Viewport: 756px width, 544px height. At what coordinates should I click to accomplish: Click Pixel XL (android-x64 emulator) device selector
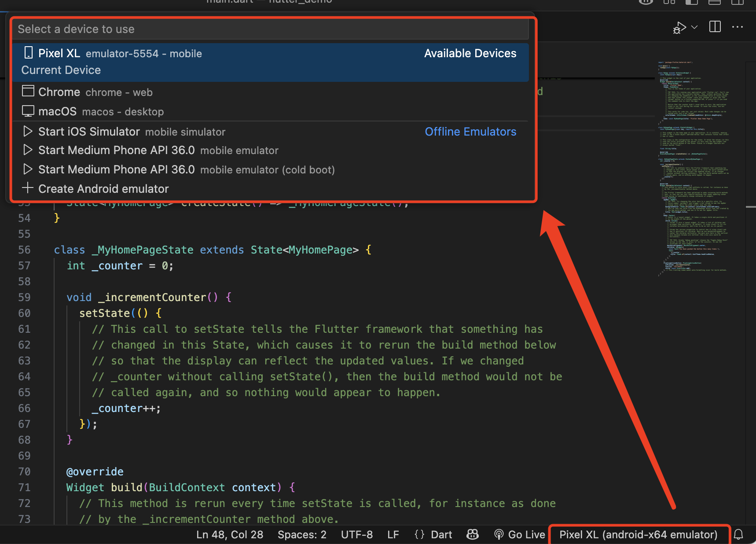click(639, 535)
